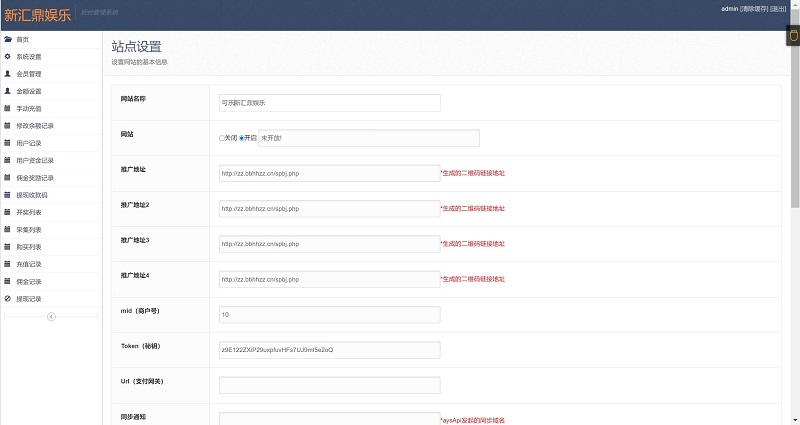Click the 会员管理 user icon
Image resolution: width=800 pixels, height=425 pixels.
click(x=8, y=74)
